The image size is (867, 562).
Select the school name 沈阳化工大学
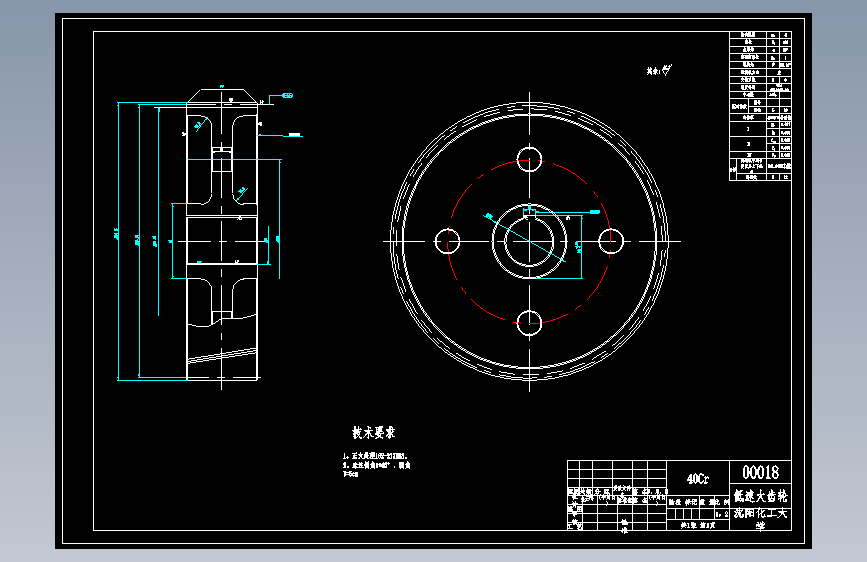760,519
